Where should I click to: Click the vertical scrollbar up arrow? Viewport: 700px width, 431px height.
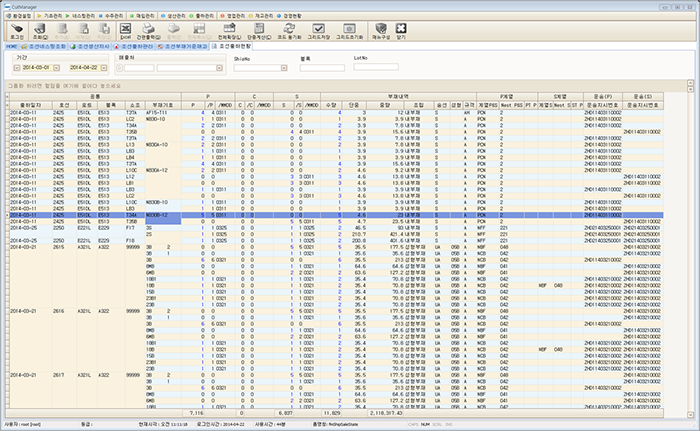coord(690,83)
